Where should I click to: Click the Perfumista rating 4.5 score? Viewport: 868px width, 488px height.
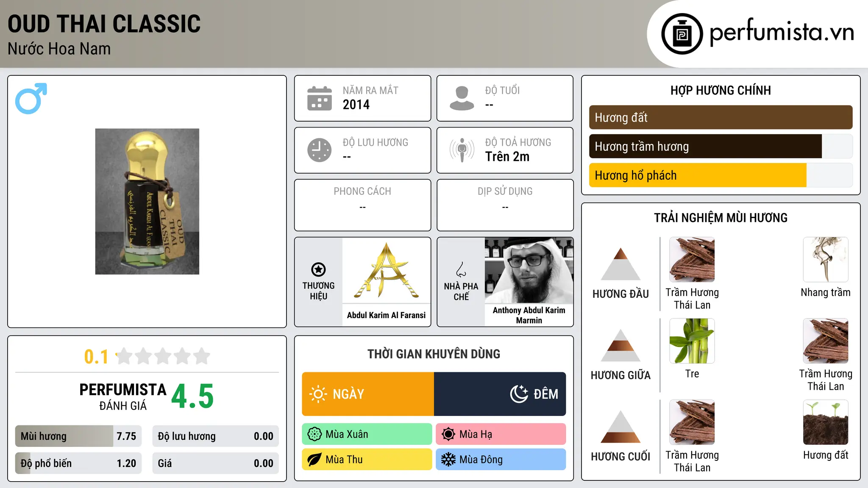[192, 396]
